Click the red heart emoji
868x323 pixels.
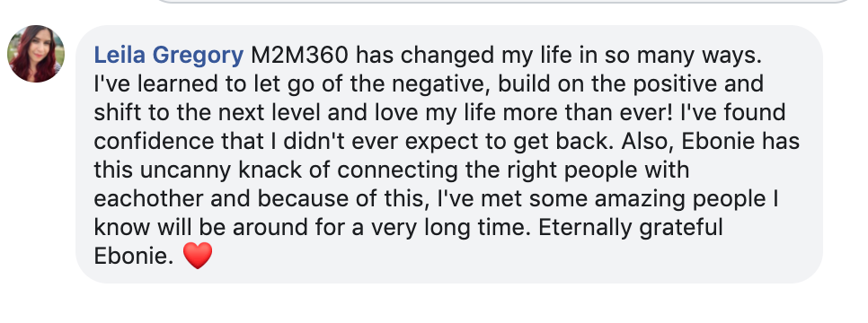[x=198, y=256]
